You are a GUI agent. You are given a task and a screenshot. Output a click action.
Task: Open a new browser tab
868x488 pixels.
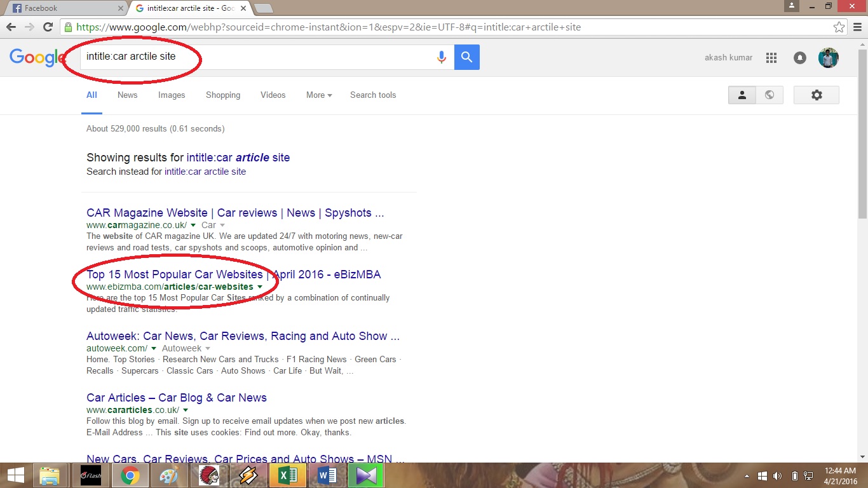point(264,8)
